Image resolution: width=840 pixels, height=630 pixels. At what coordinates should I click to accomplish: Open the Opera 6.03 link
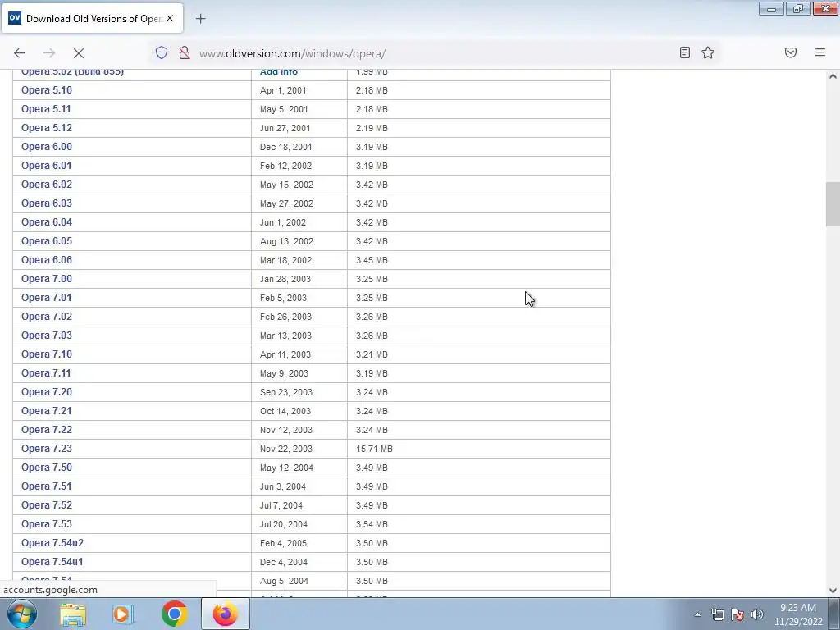pyautogui.click(x=47, y=203)
